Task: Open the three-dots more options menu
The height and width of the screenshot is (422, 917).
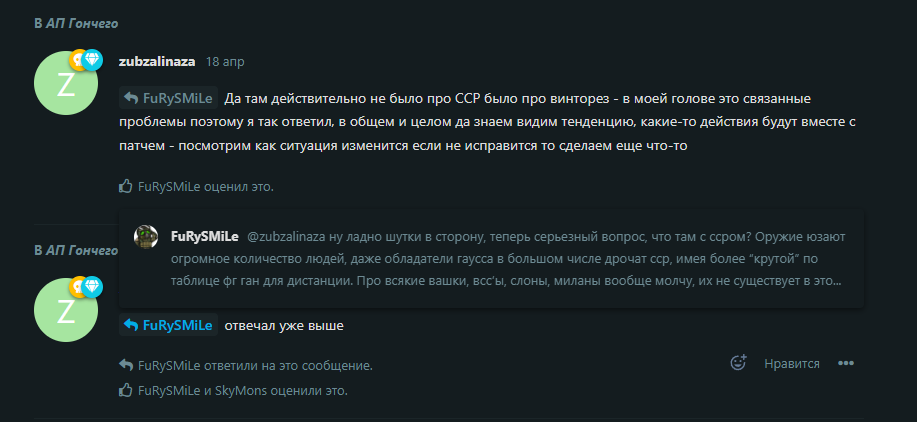Action: 846,364
